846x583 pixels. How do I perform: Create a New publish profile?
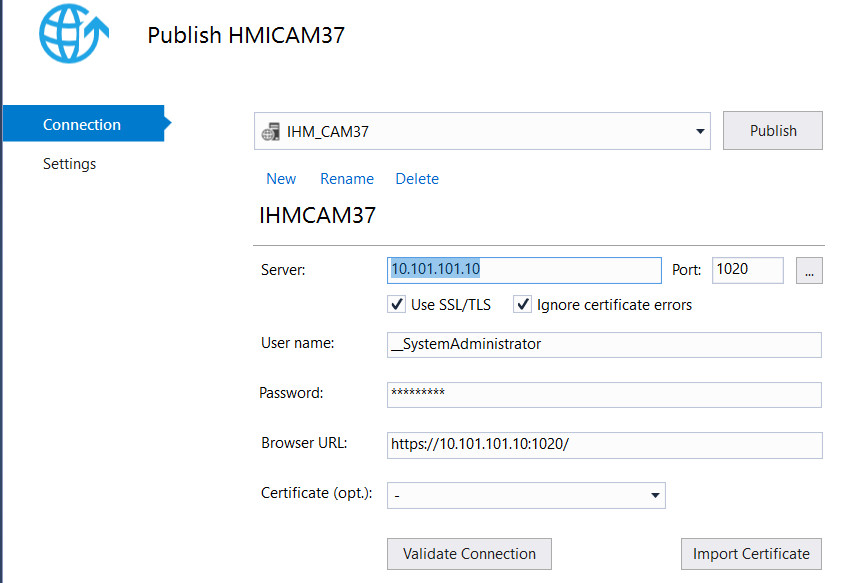281,179
